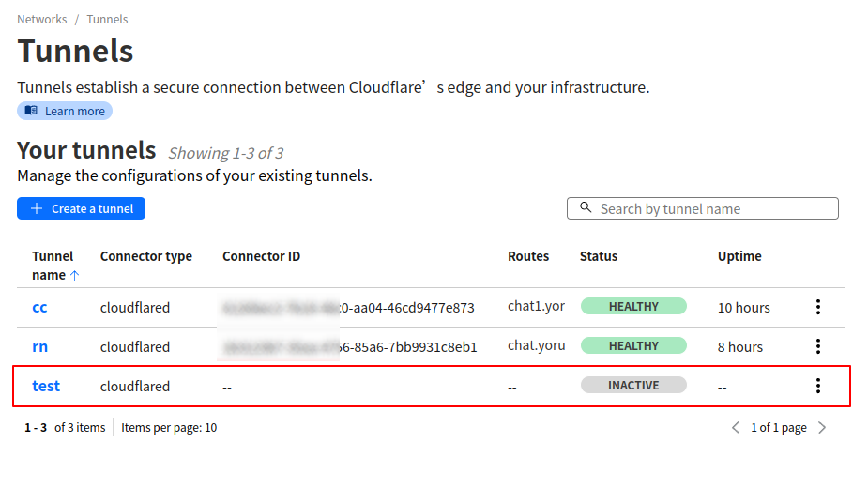The width and height of the screenshot is (868, 488).
Task: Open the three-dot menu for test tunnel
Action: (818, 386)
